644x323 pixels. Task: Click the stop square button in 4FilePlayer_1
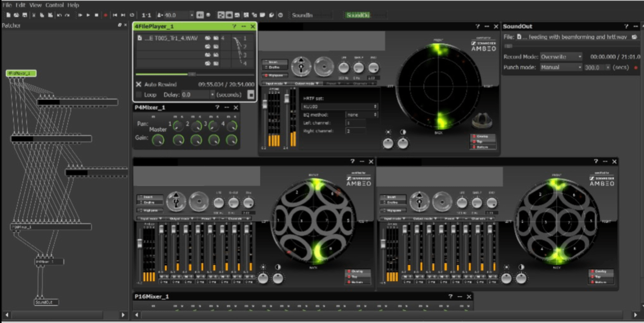251,94
